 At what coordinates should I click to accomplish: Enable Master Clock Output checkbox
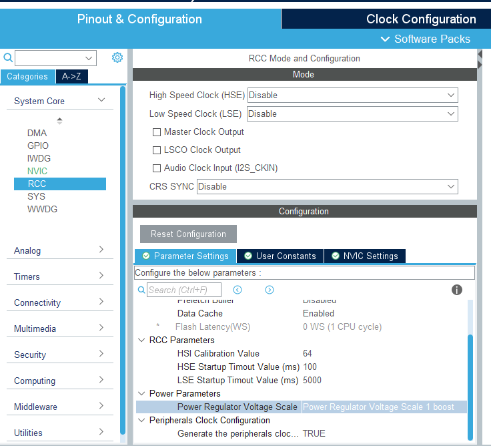click(157, 132)
